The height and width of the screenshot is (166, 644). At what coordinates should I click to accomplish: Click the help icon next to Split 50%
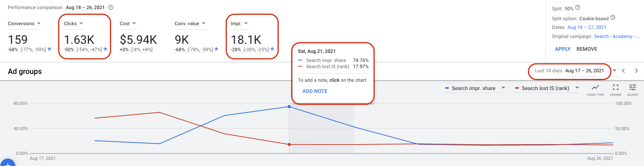(x=578, y=8)
